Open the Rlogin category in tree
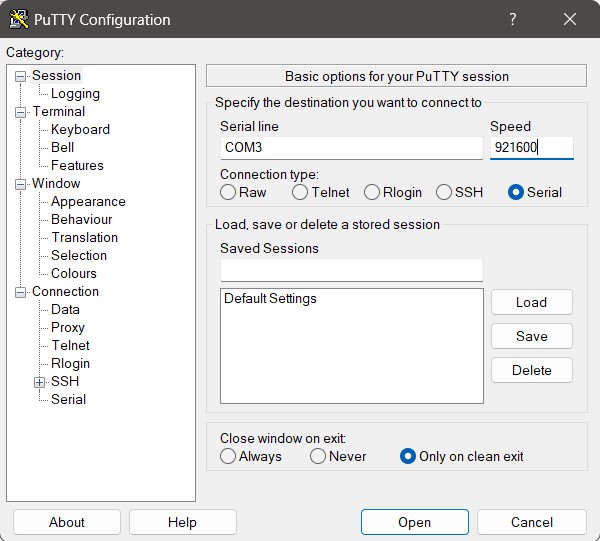The image size is (600, 541). tap(70, 363)
